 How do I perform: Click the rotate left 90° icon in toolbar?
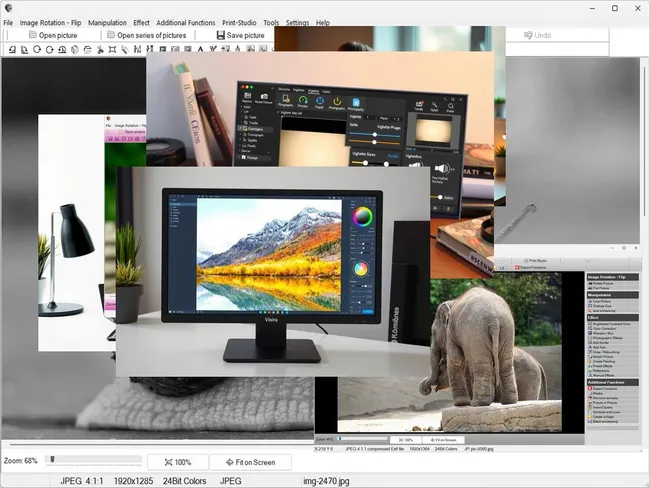point(12,50)
